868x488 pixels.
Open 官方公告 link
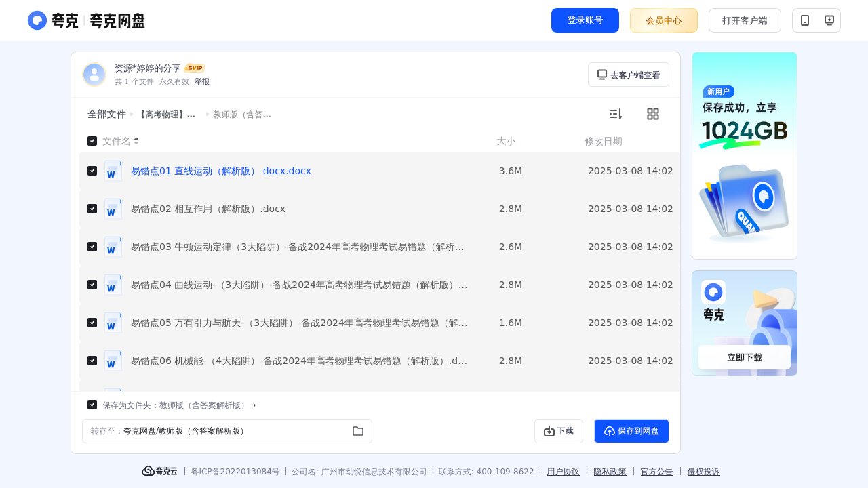tap(657, 472)
